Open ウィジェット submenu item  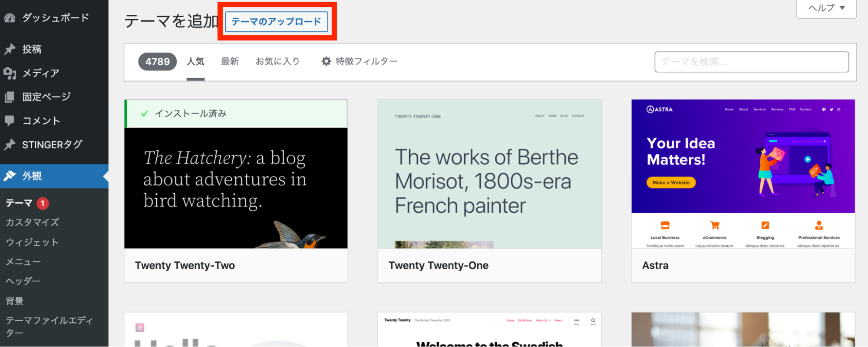[x=32, y=242]
